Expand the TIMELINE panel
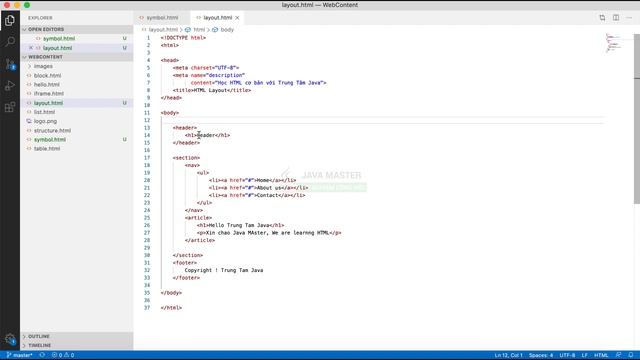The image size is (640, 360). pyautogui.click(x=76, y=345)
